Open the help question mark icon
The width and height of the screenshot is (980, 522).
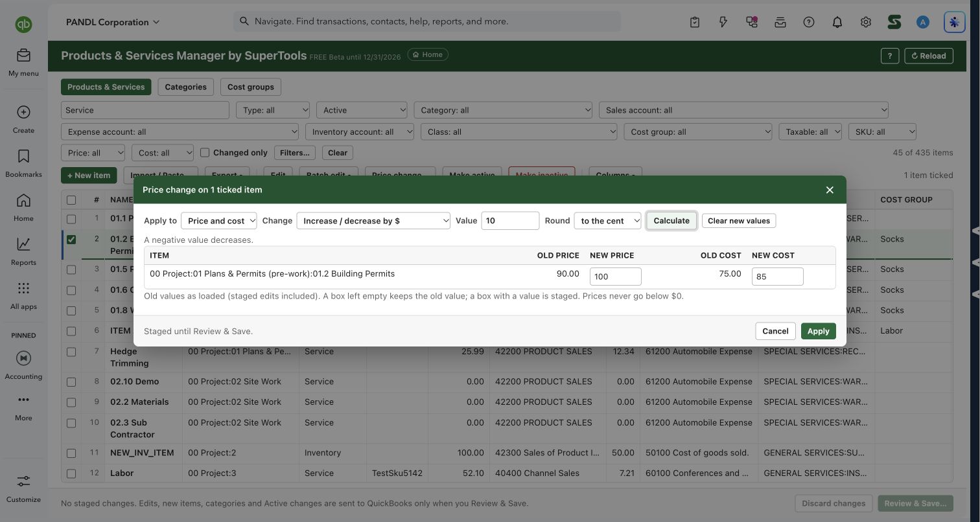809,22
